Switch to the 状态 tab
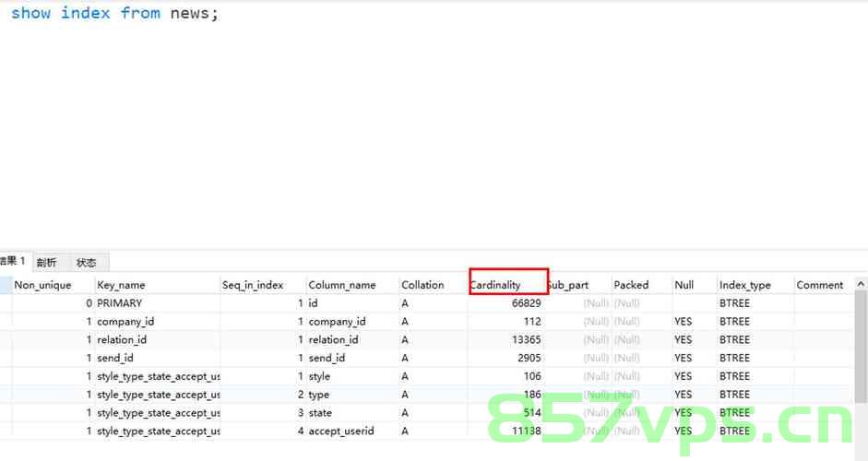Screen dimensions: 868x461 [x=86, y=263]
